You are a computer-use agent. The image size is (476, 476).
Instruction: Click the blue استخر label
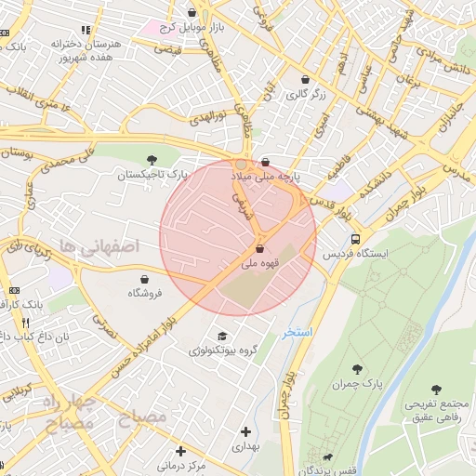297,333
